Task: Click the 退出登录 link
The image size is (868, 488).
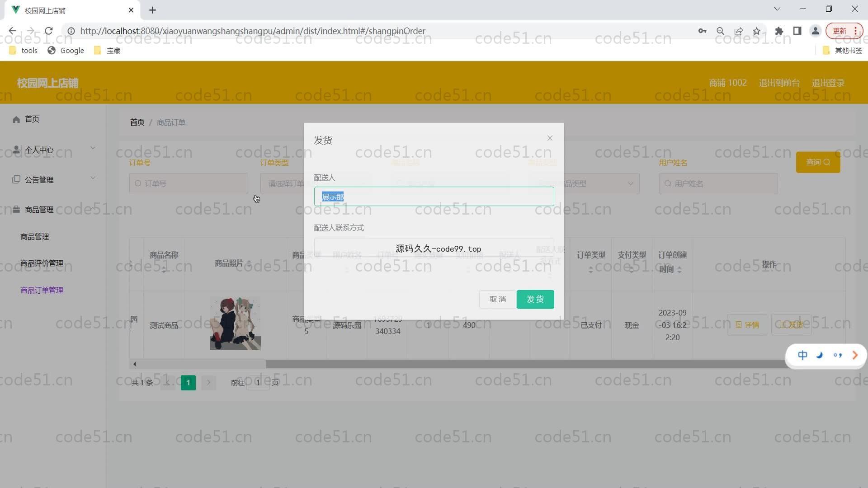Action: [x=828, y=83]
